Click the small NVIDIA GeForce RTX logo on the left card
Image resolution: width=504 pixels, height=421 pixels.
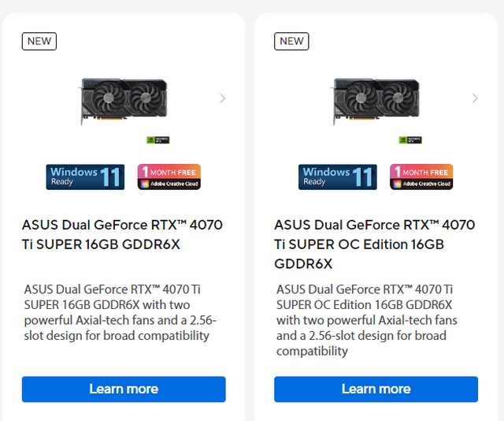pos(158,140)
